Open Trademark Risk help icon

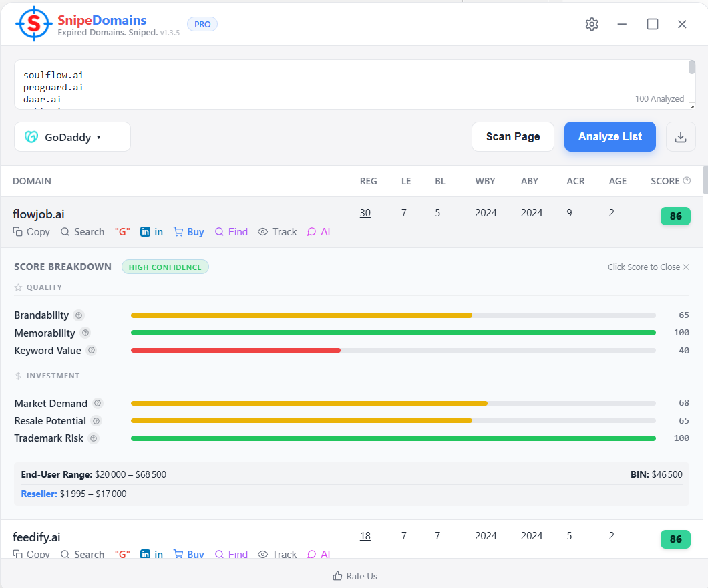click(x=94, y=438)
